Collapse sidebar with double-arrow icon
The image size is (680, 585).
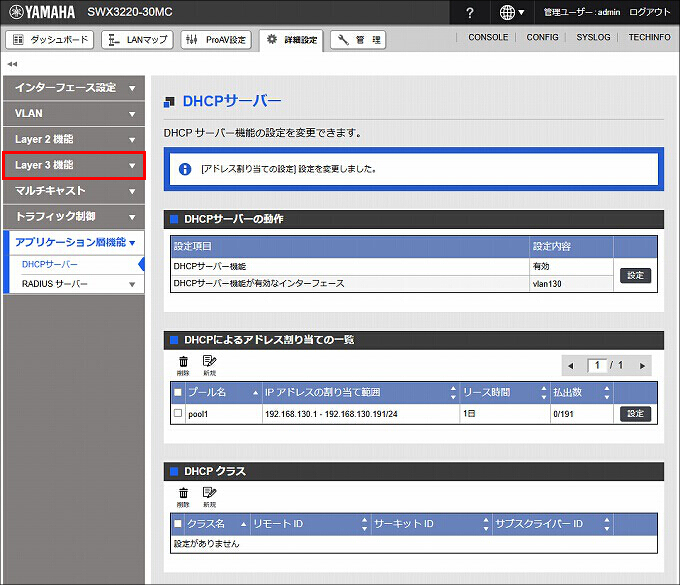pos(12,64)
